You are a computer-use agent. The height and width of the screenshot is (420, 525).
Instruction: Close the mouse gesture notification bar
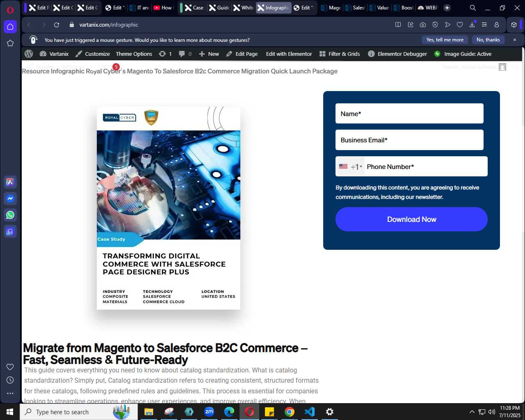click(515, 40)
